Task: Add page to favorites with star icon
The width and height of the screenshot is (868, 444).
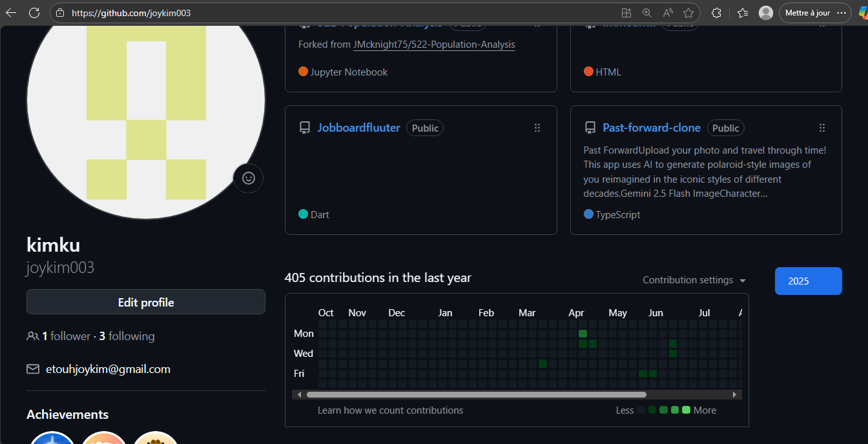Action: click(688, 13)
